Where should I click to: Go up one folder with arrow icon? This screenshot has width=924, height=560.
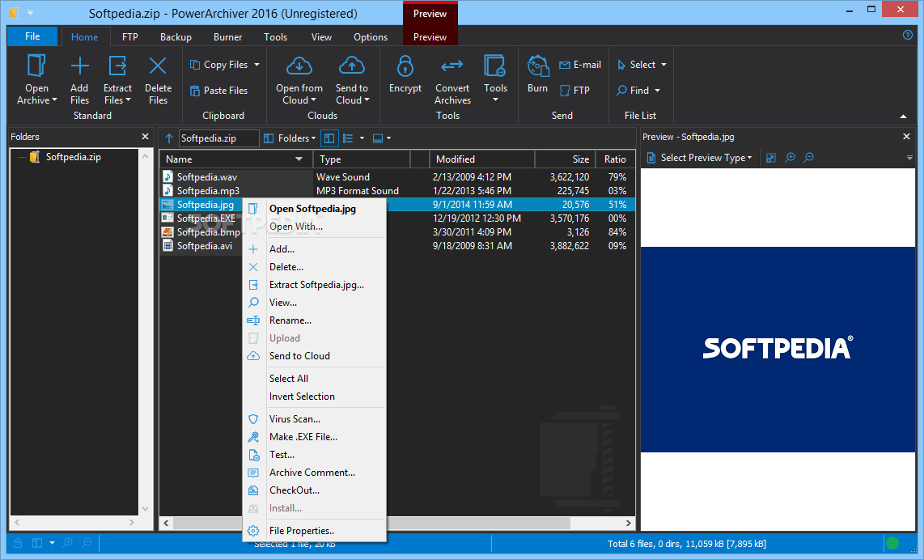pyautogui.click(x=169, y=138)
